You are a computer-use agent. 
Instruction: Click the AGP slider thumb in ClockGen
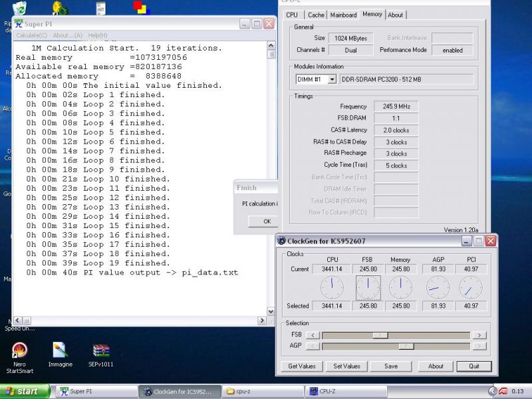tap(406, 346)
